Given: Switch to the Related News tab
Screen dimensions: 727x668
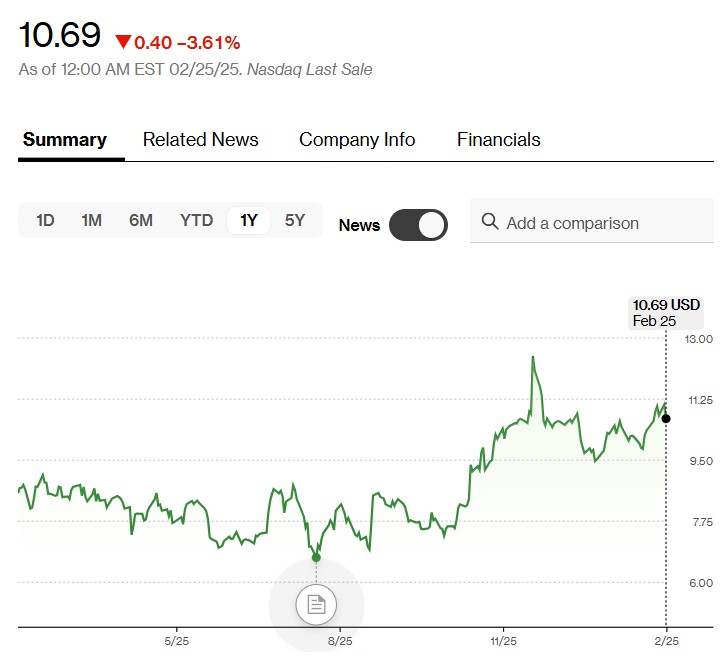Looking at the screenshot, I should point(200,140).
